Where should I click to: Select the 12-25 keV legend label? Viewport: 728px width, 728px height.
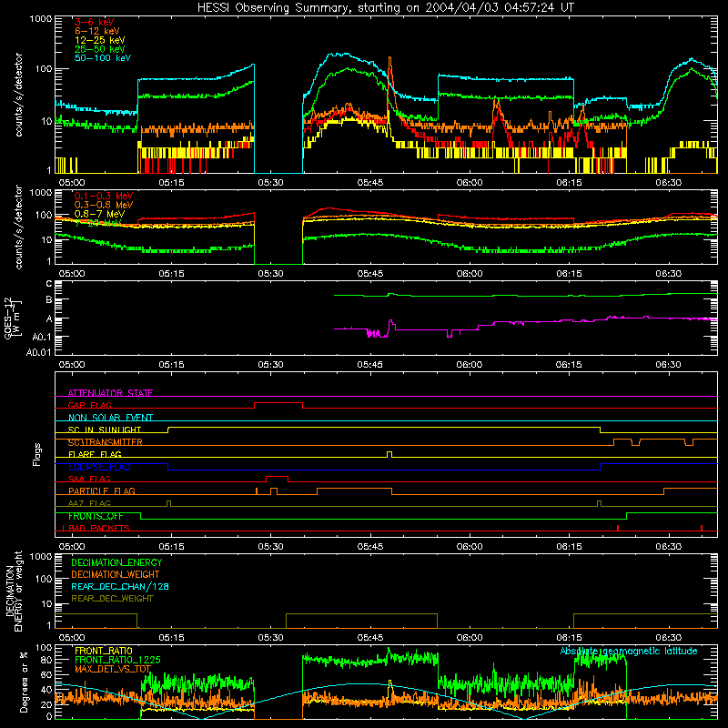pos(99,40)
